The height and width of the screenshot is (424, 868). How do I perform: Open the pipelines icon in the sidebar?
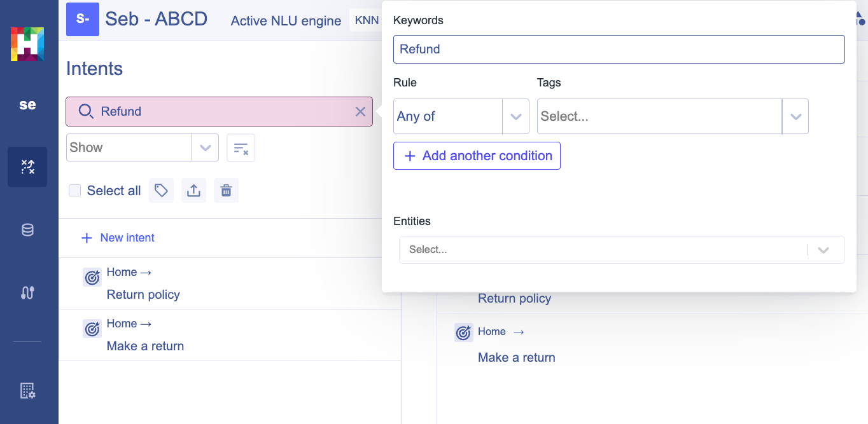point(27,293)
